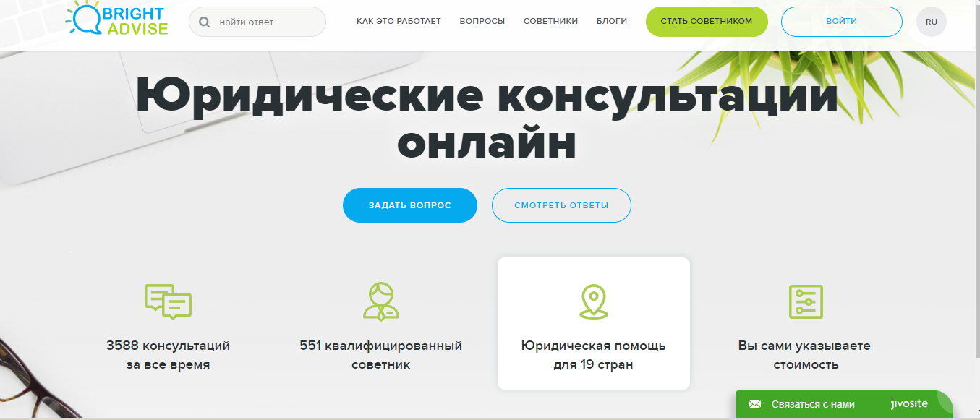Go to 'ВОПРОСЫ' section

[x=482, y=22]
